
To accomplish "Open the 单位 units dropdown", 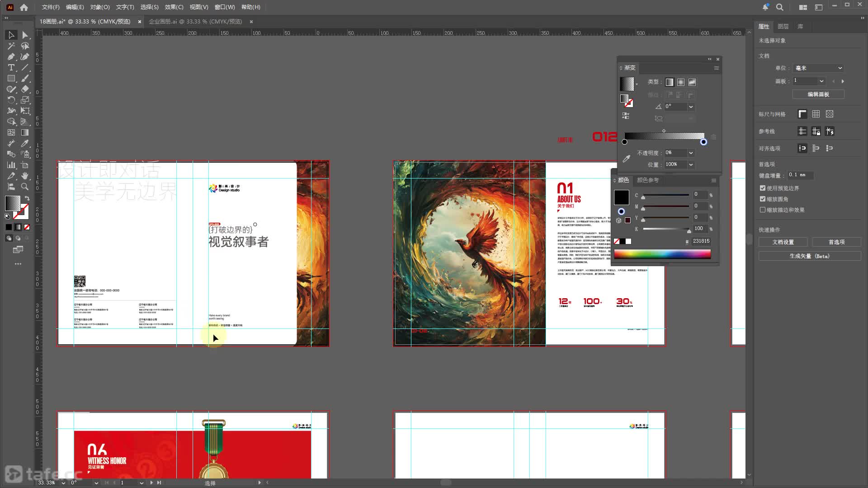I will (x=819, y=68).
